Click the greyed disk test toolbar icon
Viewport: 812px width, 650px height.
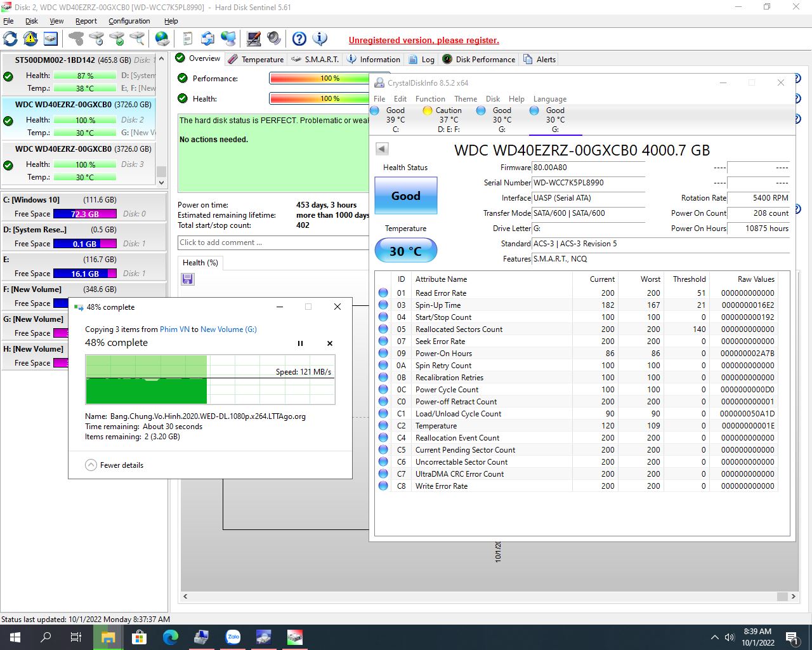pyautogui.click(x=76, y=39)
